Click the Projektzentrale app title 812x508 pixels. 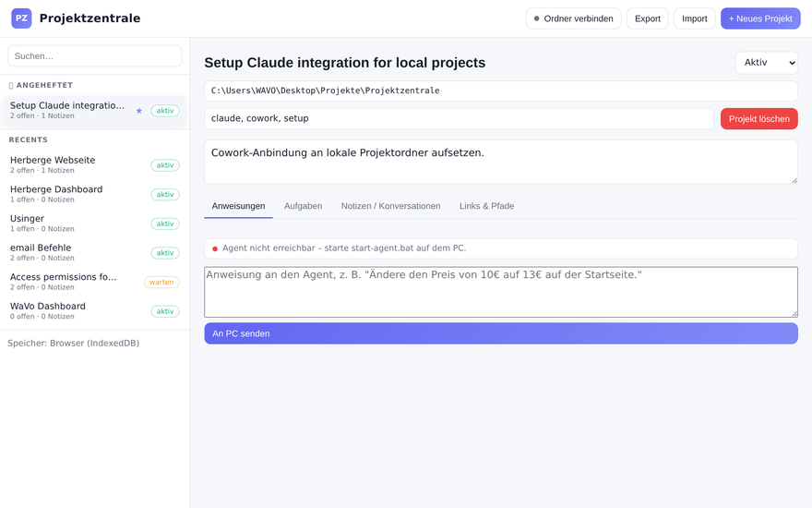point(90,18)
